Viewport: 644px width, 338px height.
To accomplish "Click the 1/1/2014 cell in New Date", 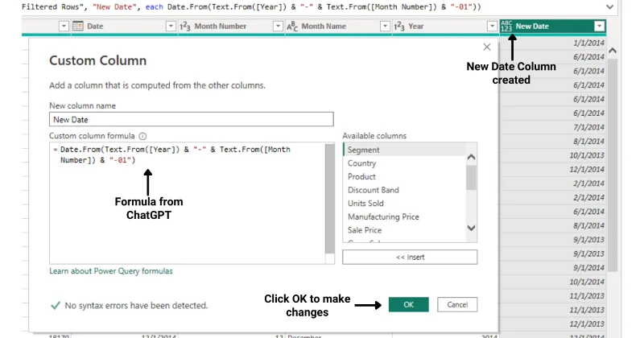I will 553,43.
